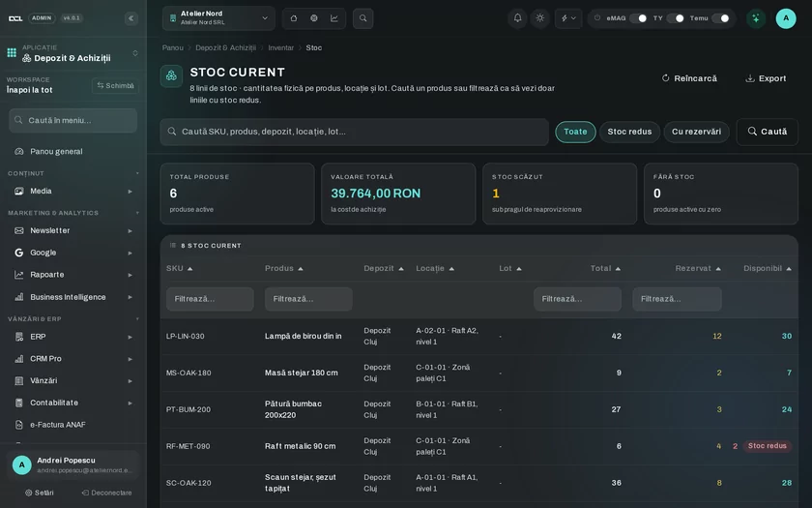Expand the Rapoarte submenu arrow

130,275
